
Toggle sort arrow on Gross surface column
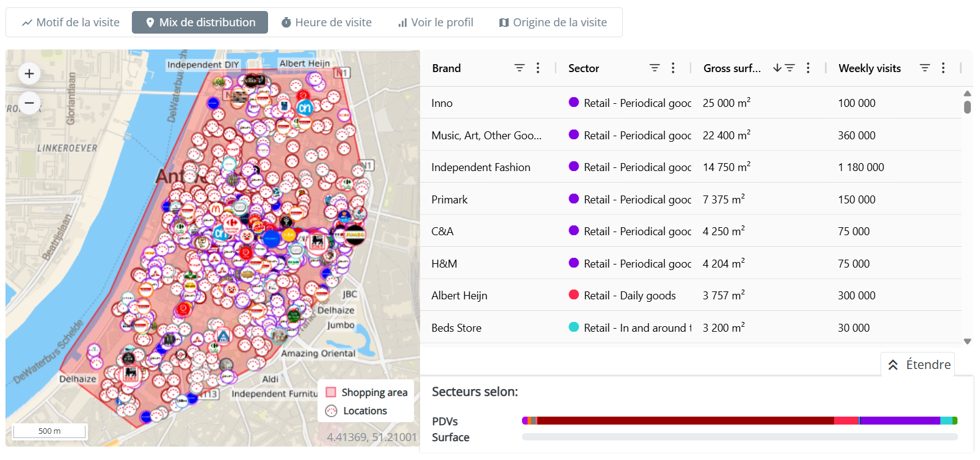[x=777, y=68]
